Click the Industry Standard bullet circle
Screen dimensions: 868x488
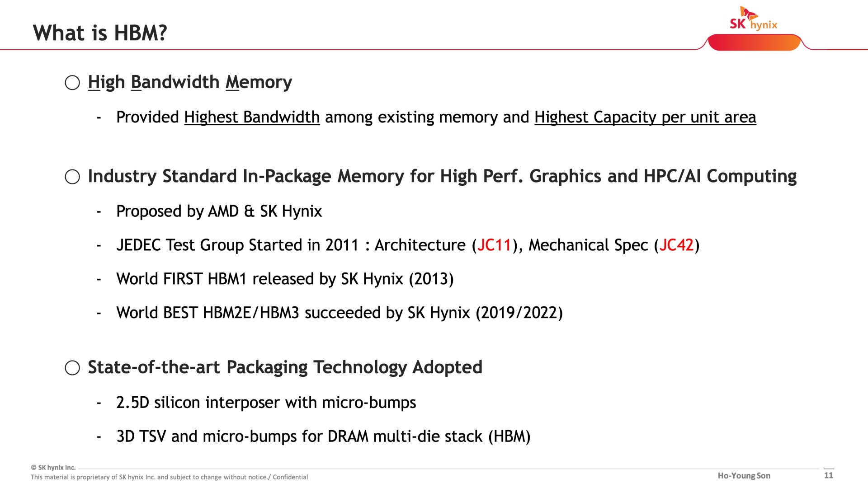point(72,177)
